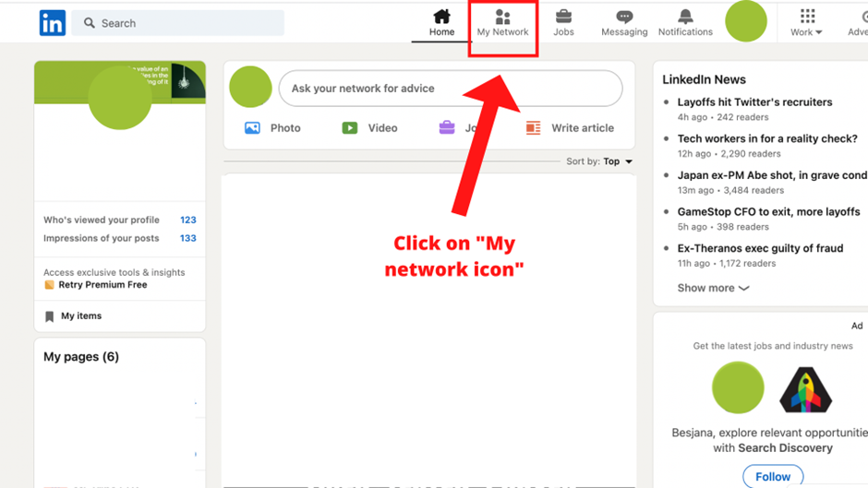Image resolution: width=868 pixels, height=488 pixels.
Task: Click the 123 profile views count
Action: pos(188,220)
